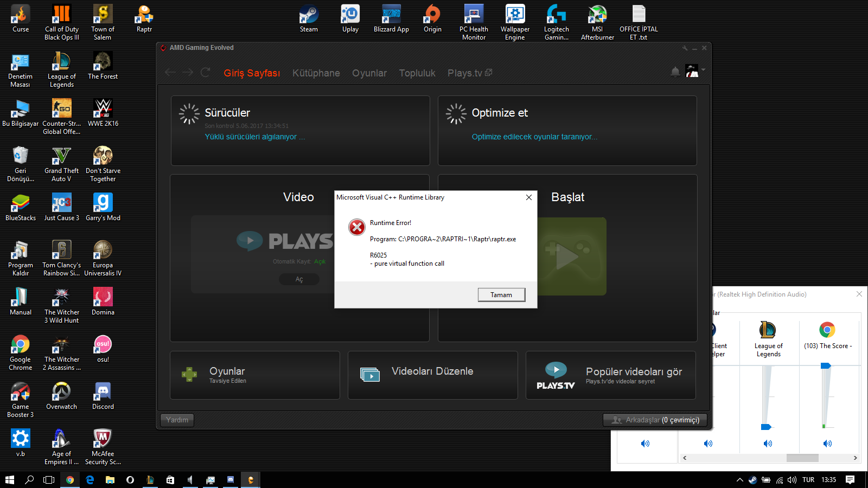This screenshot has height=488, width=868.
Task: Click the Başlat game launch thumbnail
Action: click(572, 256)
